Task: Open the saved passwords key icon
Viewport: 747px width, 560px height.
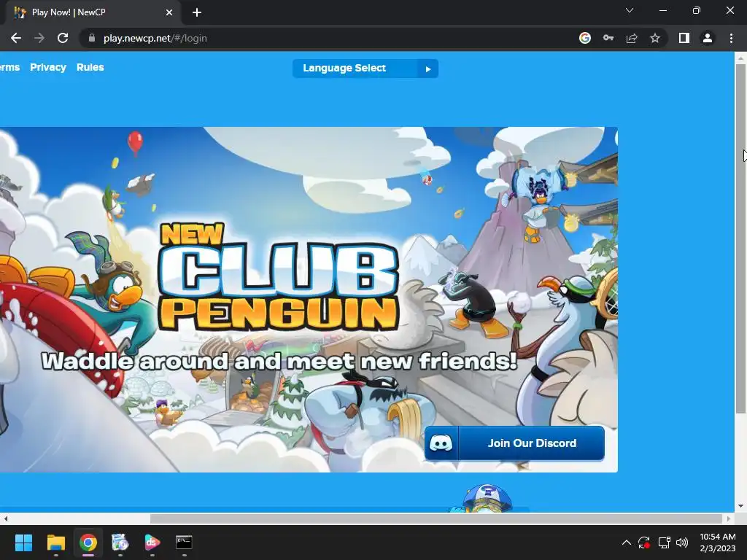Action: (608, 38)
